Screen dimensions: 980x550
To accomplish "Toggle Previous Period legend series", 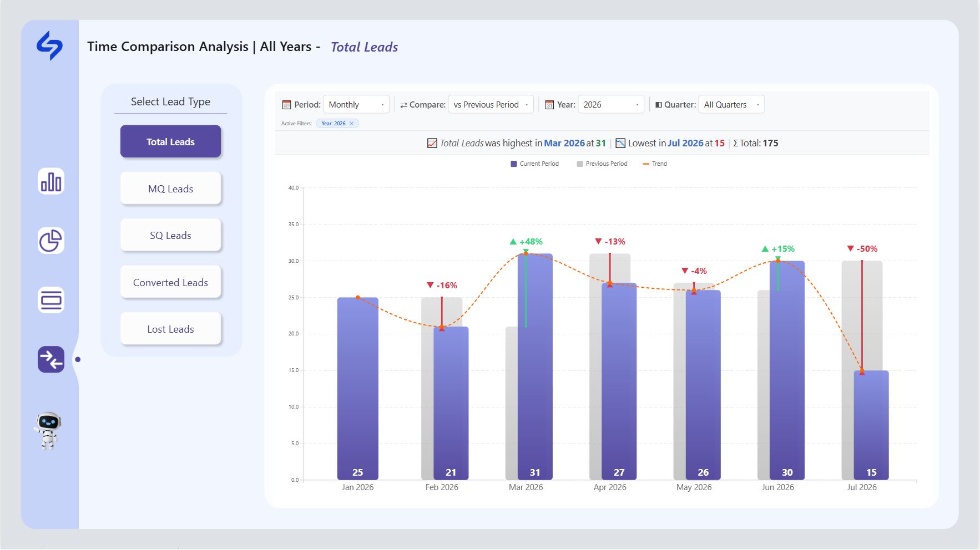I will click(x=602, y=164).
